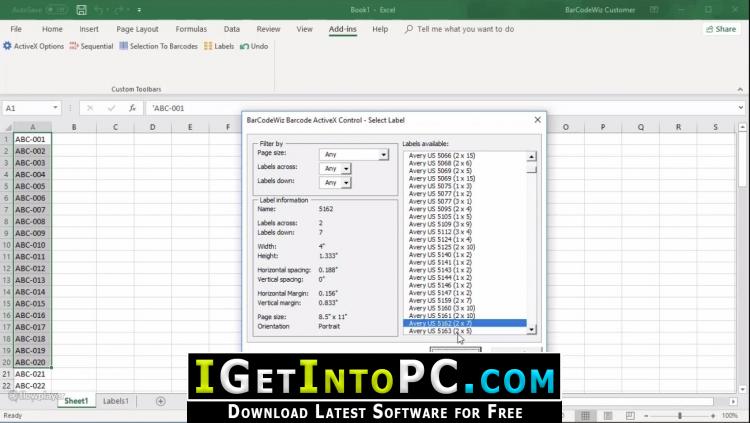The image size is (750, 423).
Task: Switch to the Insert tab
Action: (x=89, y=29)
